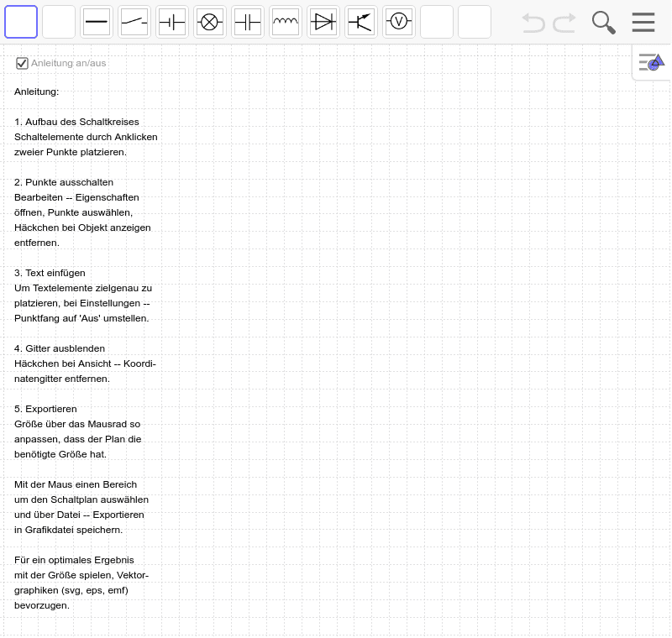Click 'graphiken (svg, eps, emf)' line
Image resolution: width=672 pixels, height=638 pixels.
pos(71,590)
